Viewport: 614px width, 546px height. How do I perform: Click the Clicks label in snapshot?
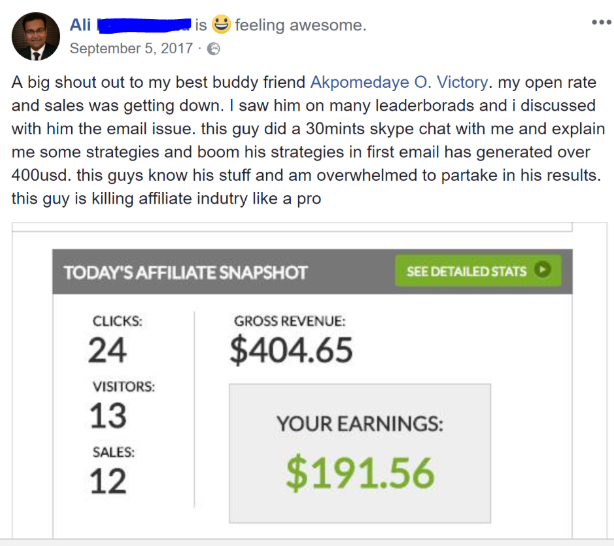(117, 321)
